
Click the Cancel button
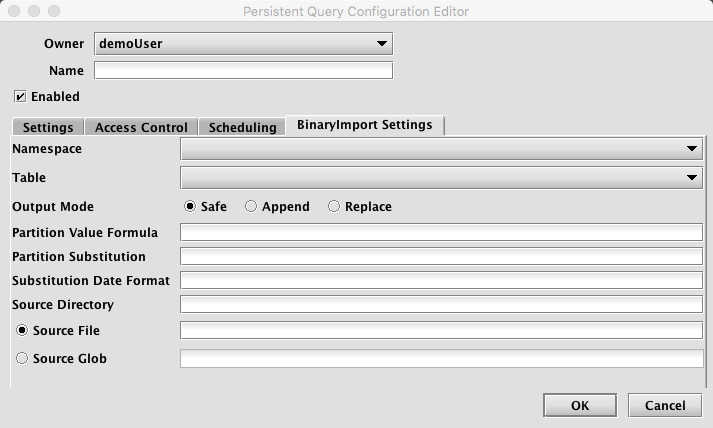[664, 405]
